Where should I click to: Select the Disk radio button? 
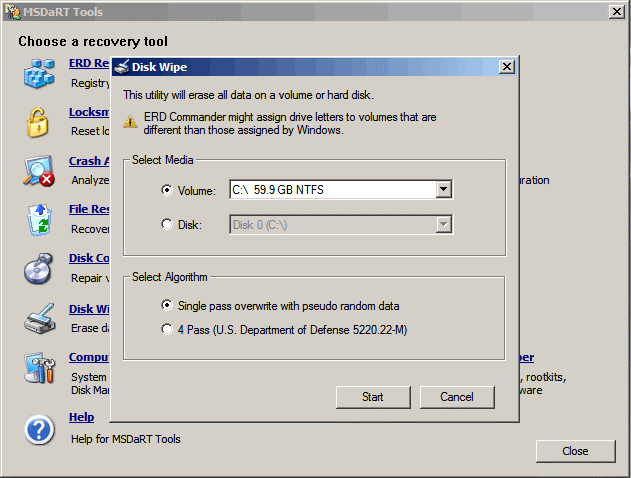click(x=167, y=224)
